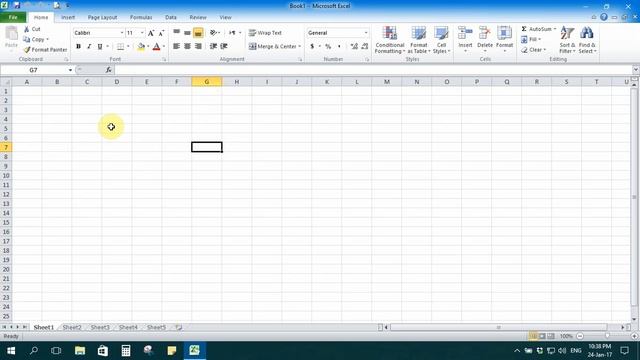Apply Accounting dollar format
The image size is (640, 360).
pos(312,47)
